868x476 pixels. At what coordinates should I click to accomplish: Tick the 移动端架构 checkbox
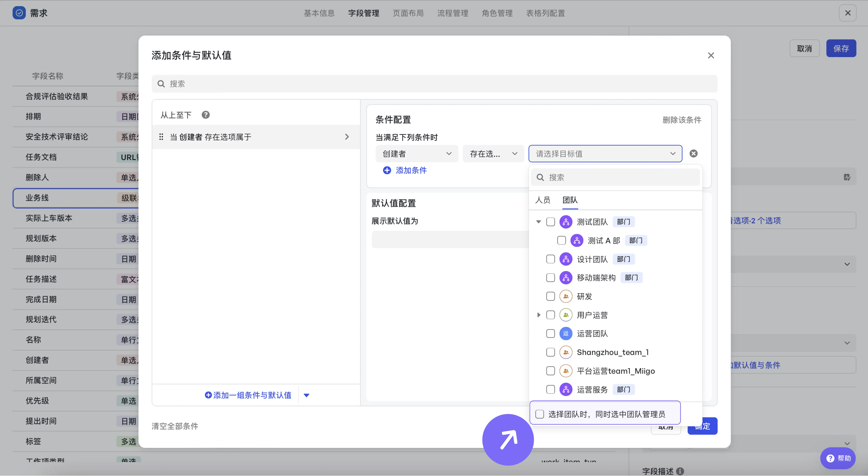point(550,278)
